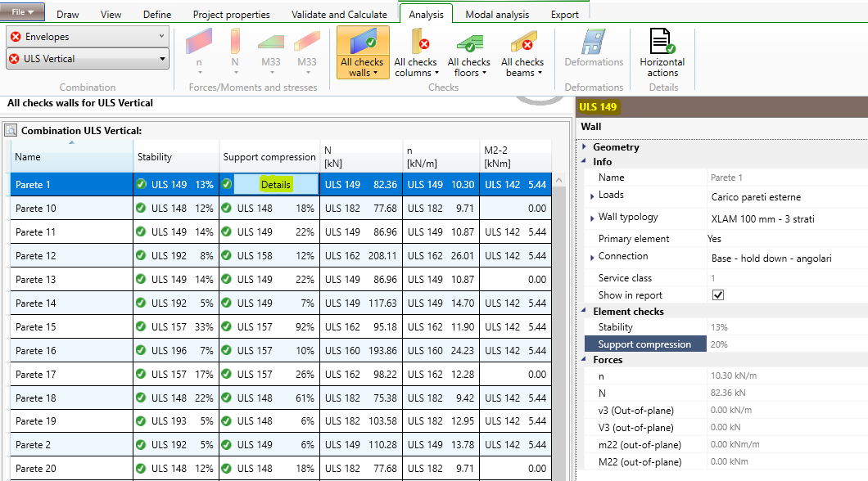
Task: Expand the Wall typology property
Action: pyautogui.click(x=592, y=218)
